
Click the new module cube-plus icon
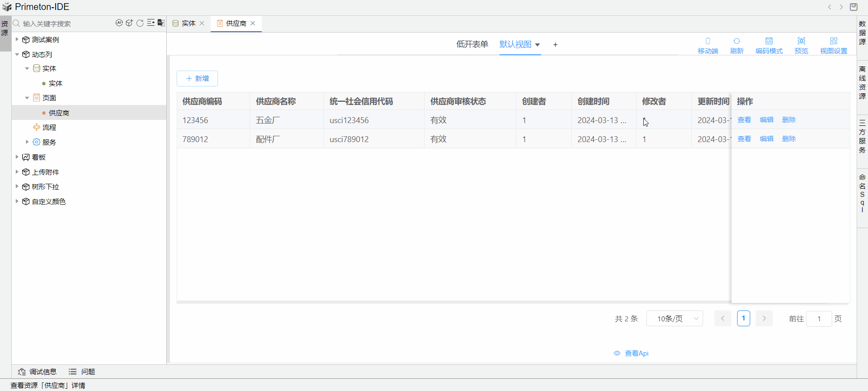pyautogui.click(x=130, y=23)
